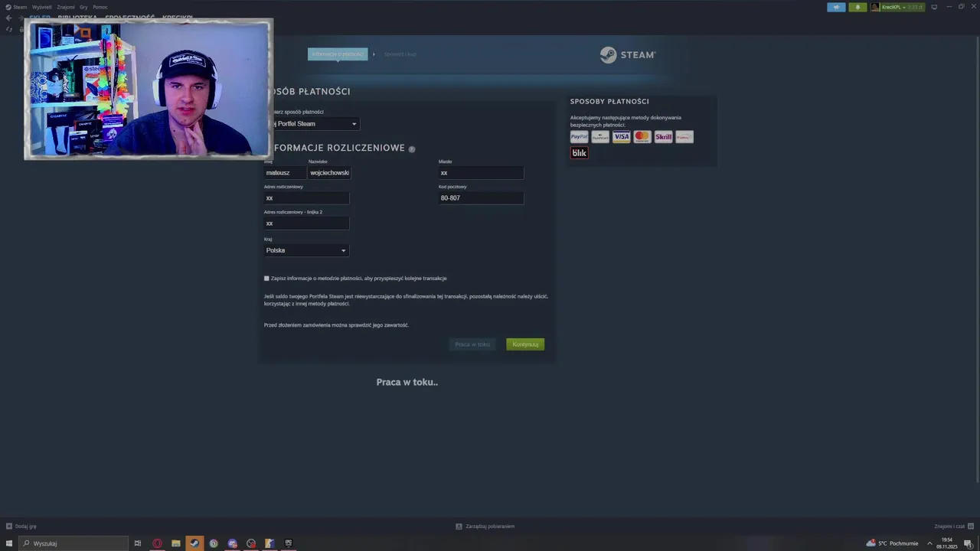
Task: Open File Explorer from the taskbar
Action: [176, 543]
